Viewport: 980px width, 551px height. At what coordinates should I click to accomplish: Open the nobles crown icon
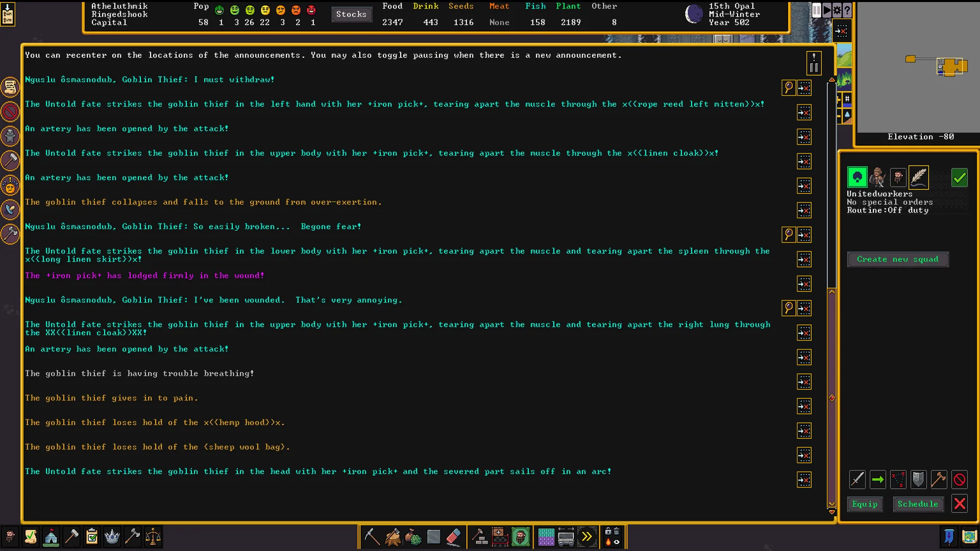(x=112, y=537)
